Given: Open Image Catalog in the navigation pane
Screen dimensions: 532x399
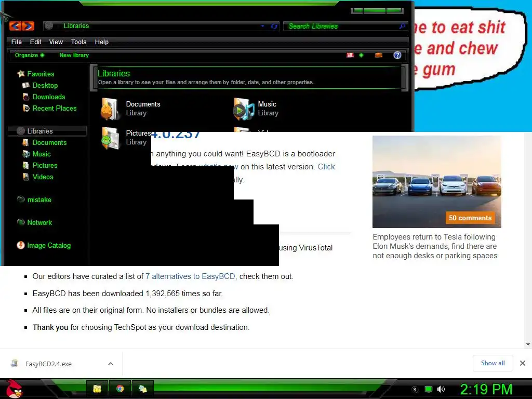Looking at the screenshot, I should [49, 245].
